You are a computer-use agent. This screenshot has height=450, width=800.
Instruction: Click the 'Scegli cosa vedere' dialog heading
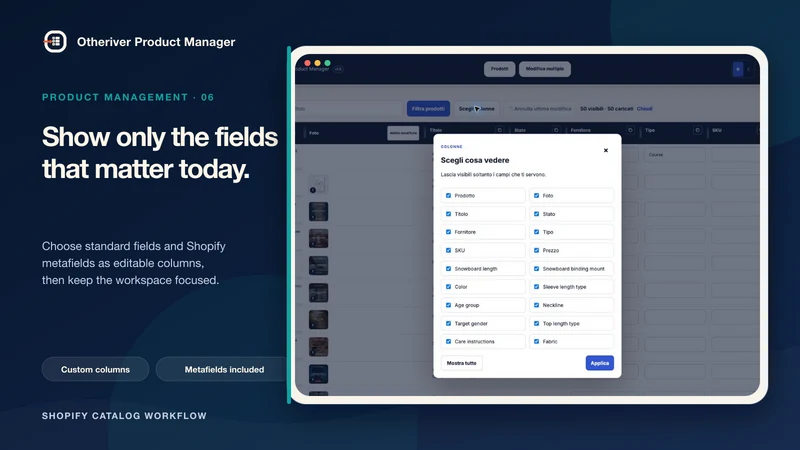pyautogui.click(x=475, y=160)
